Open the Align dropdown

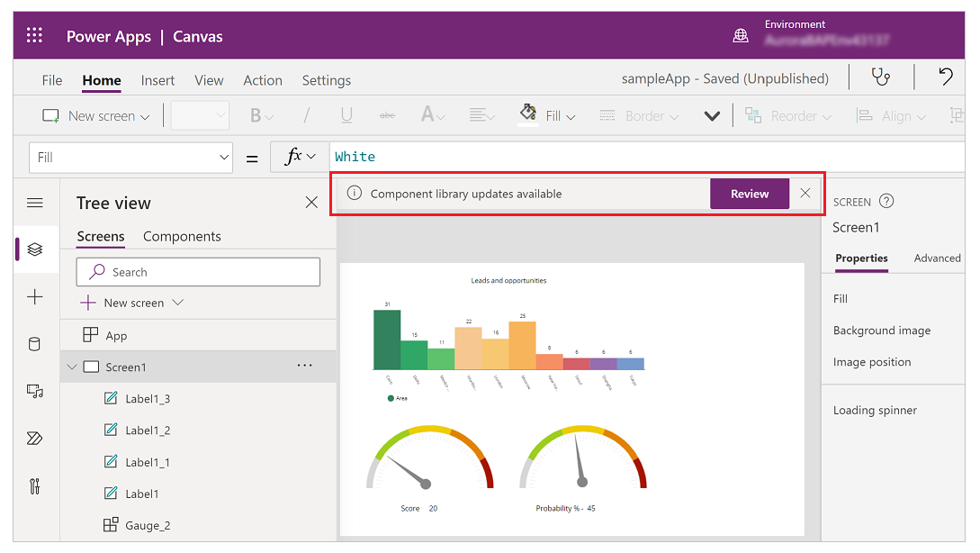(x=892, y=116)
